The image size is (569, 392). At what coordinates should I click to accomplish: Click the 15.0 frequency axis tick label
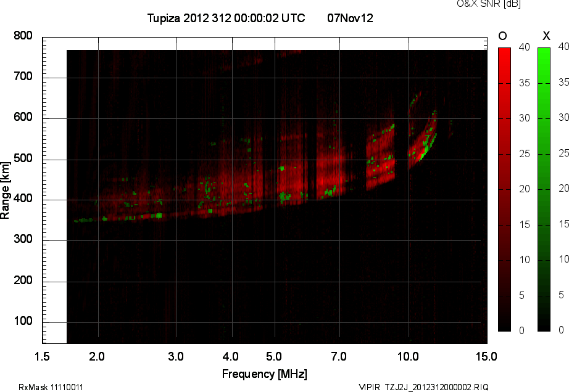[486, 356]
